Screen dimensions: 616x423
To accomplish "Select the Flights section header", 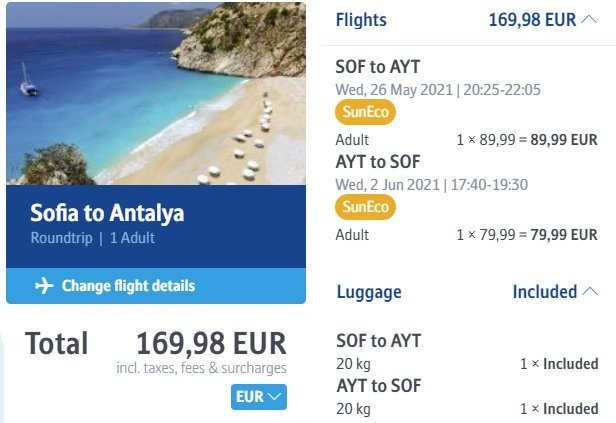I will (361, 20).
